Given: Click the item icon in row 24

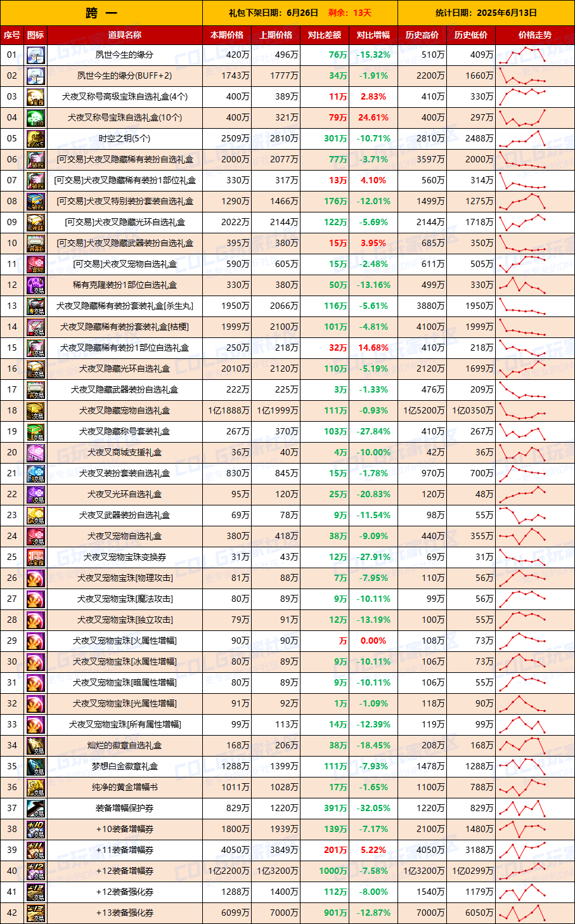Looking at the screenshot, I should pos(36,536).
